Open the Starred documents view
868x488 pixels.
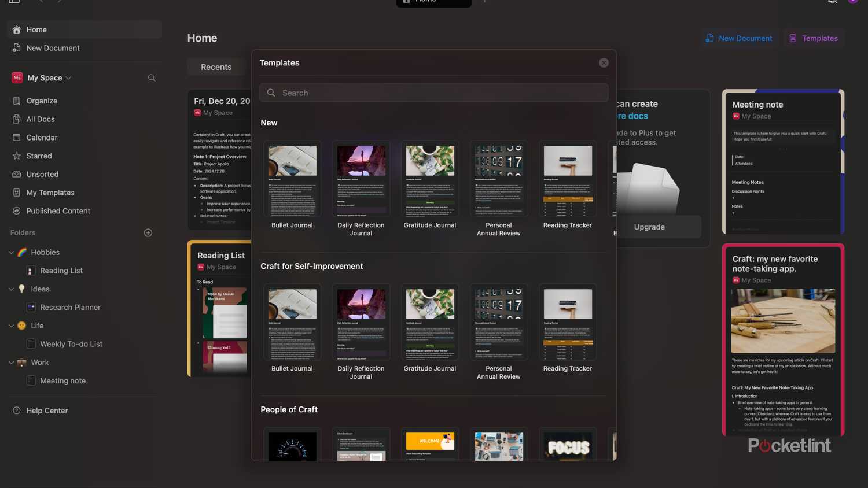click(39, 156)
